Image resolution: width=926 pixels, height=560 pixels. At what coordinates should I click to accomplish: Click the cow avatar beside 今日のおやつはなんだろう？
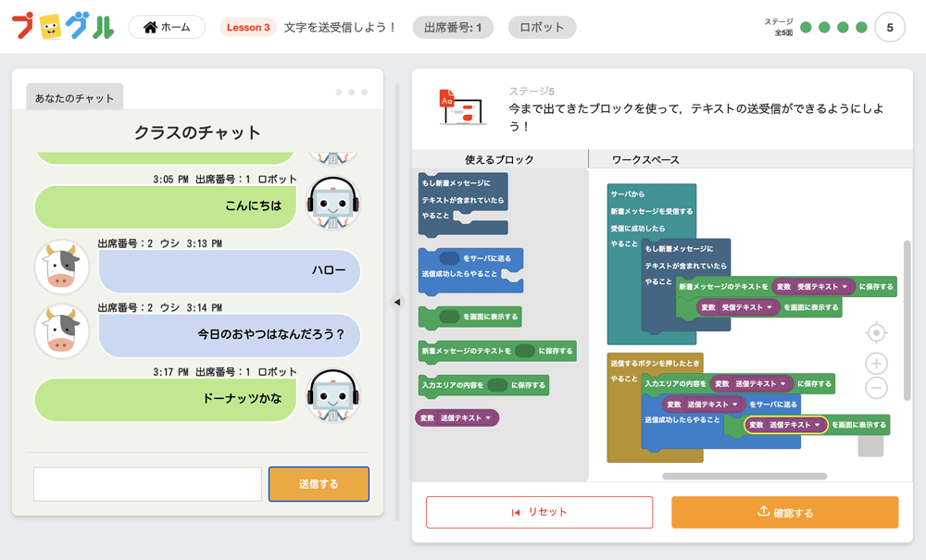click(62, 331)
